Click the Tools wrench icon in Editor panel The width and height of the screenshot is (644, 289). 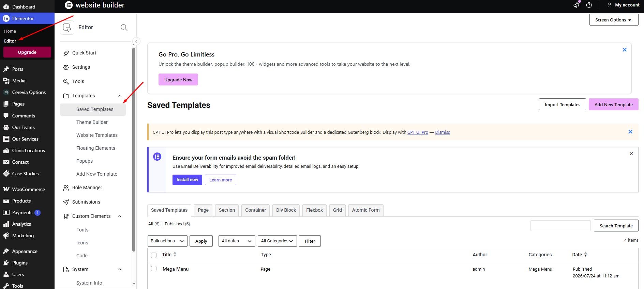(66, 82)
